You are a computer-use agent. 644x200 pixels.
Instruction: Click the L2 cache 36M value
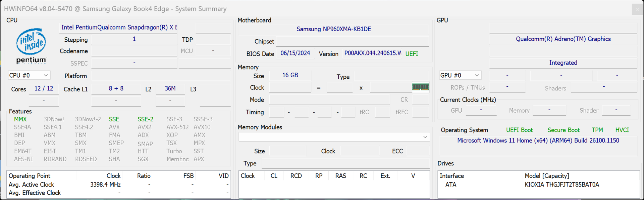tap(170, 88)
